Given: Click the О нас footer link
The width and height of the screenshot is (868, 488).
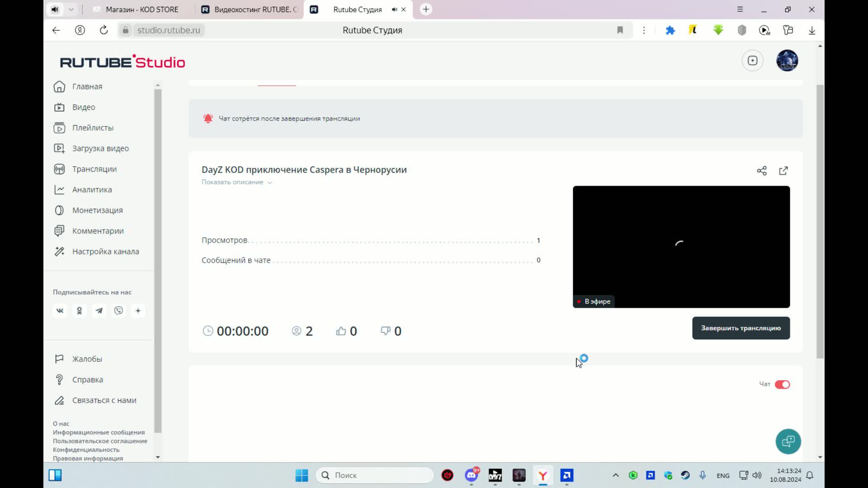Looking at the screenshot, I should pos(61,423).
